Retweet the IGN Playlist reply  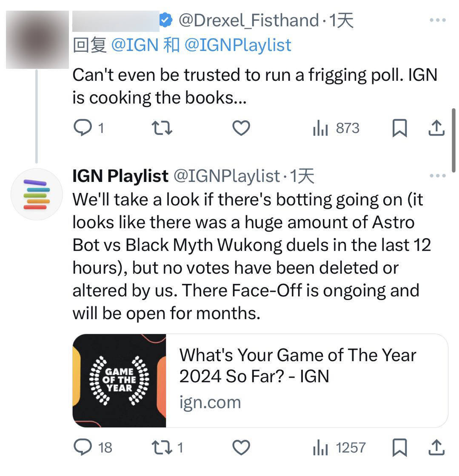(162, 447)
